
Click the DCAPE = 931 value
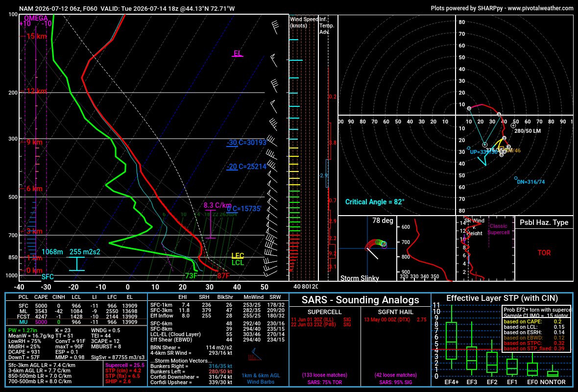click(24, 352)
